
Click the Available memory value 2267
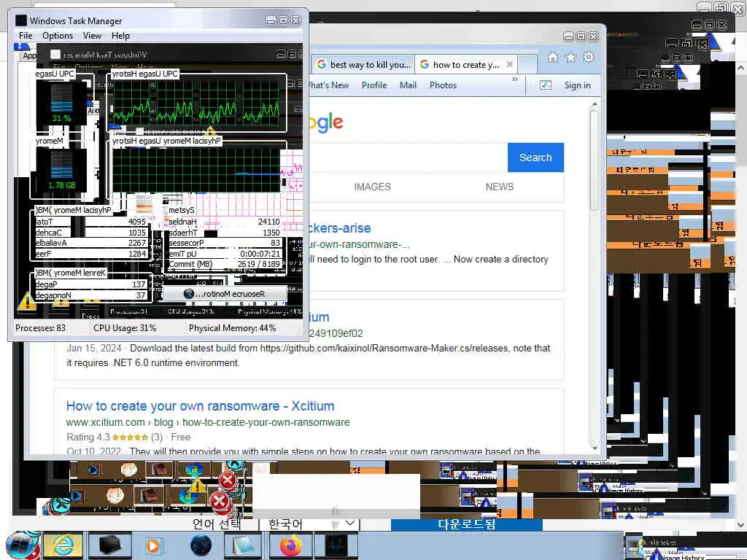tap(136, 243)
